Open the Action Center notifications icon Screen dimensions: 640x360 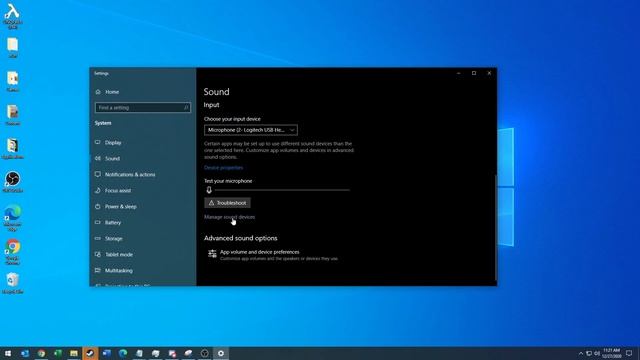(x=629, y=353)
